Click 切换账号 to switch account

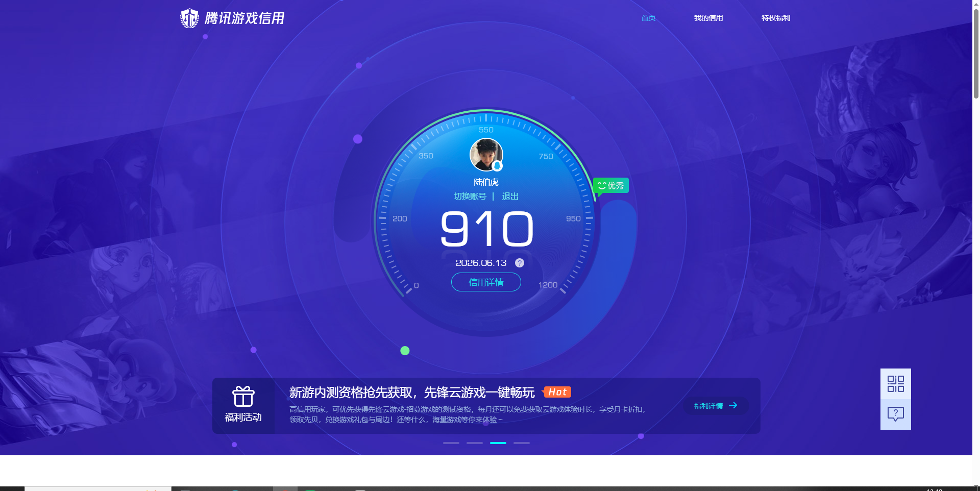pyautogui.click(x=470, y=197)
